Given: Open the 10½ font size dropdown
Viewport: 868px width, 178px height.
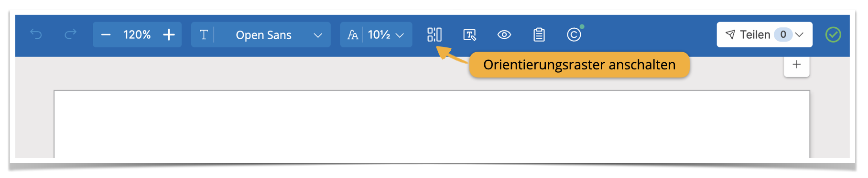Looking at the screenshot, I should click(386, 35).
